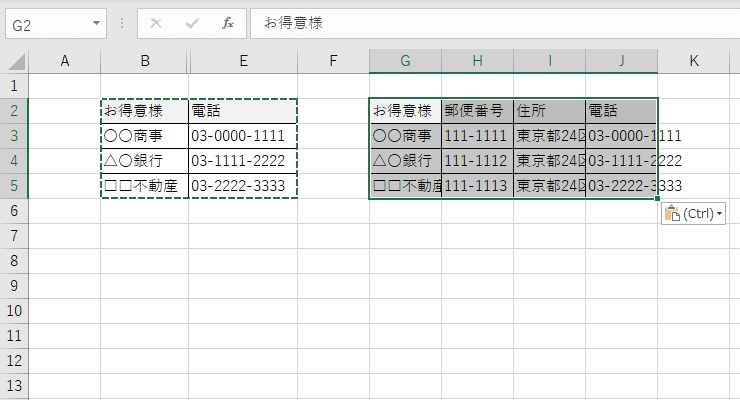740x400 pixels.
Task: Click cell G2 お得意様 in pasted table
Action: pos(405,111)
